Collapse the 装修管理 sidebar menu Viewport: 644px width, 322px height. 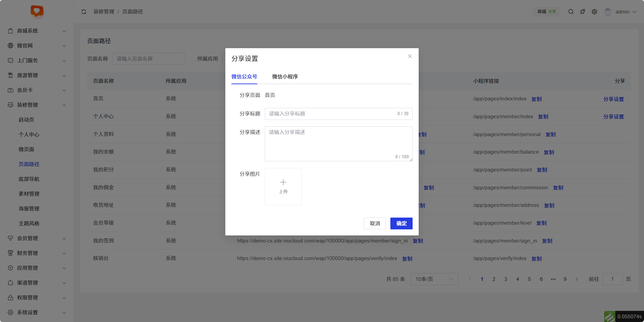tap(64, 105)
